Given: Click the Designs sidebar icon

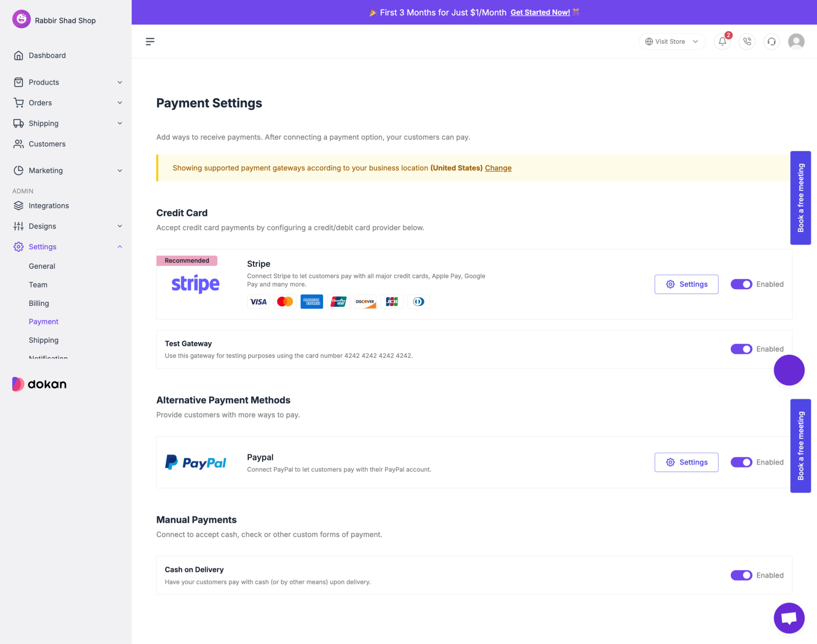Looking at the screenshot, I should click(18, 225).
